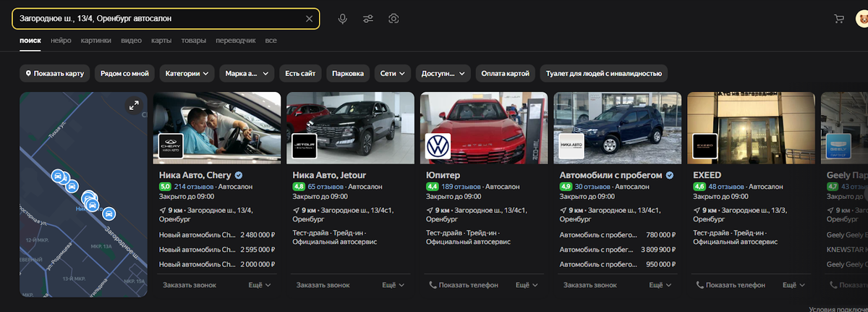This screenshot has height=312, width=868.
Task: Open the Юпитер title link
Action: [443, 175]
